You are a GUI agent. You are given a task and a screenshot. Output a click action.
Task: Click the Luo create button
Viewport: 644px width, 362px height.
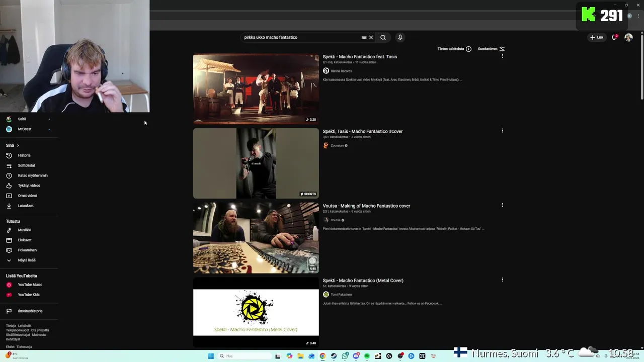click(x=597, y=37)
